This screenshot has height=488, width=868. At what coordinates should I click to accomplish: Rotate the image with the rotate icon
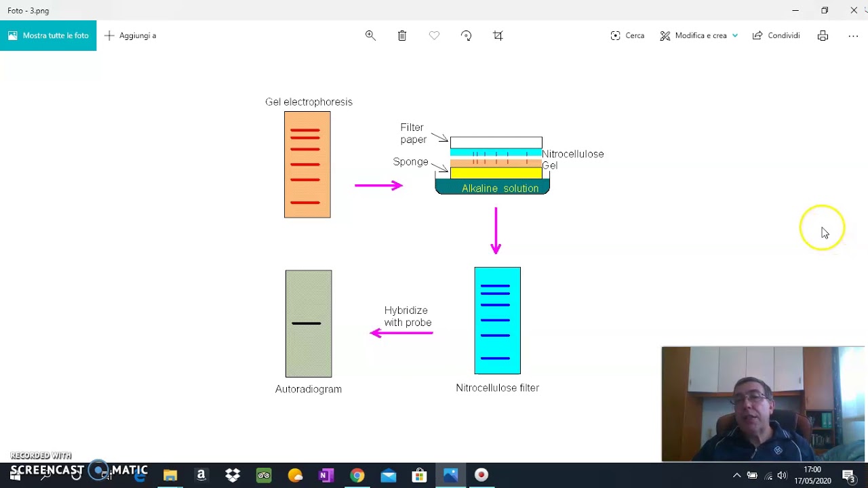click(466, 35)
